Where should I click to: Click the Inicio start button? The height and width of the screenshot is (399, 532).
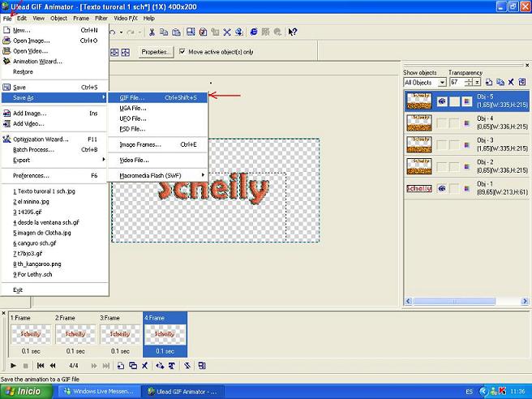27,392
